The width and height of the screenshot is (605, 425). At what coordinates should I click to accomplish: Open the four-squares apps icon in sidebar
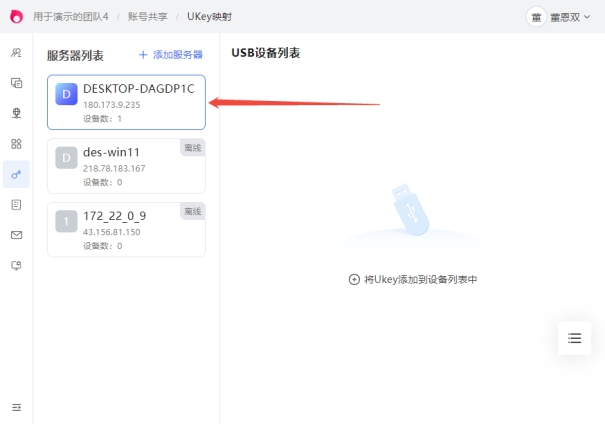click(16, 144)
